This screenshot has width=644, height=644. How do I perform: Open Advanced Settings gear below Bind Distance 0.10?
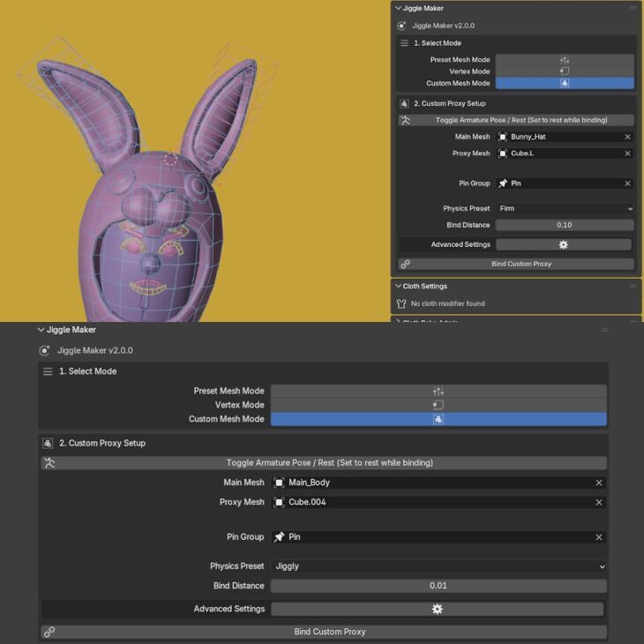coord(564,244)
